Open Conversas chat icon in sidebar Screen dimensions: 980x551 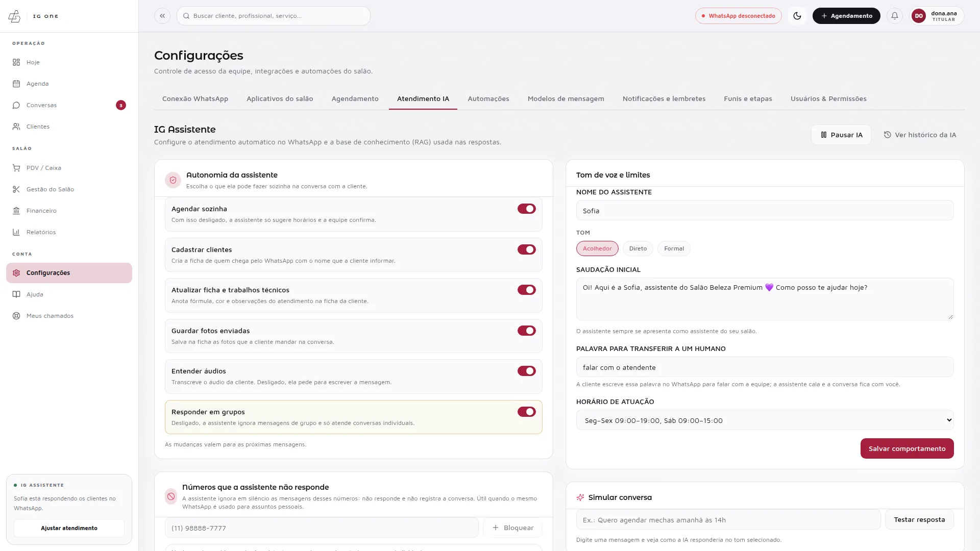(x=16, y=105)
